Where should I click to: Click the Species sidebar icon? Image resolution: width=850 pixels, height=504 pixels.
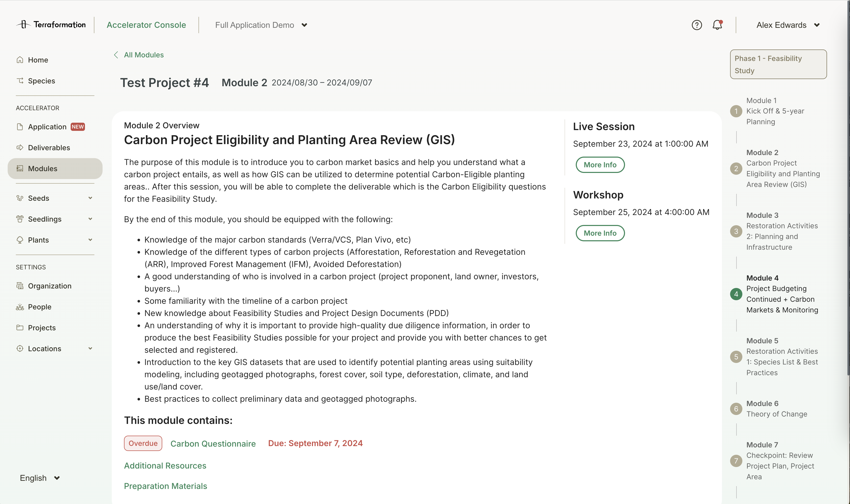(20, 81)
